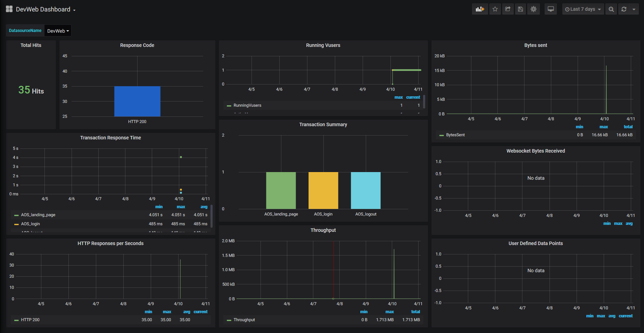Pick color for Throughput legend swatch
Screen dimensions: 644x333
click(x=229, y=320)
